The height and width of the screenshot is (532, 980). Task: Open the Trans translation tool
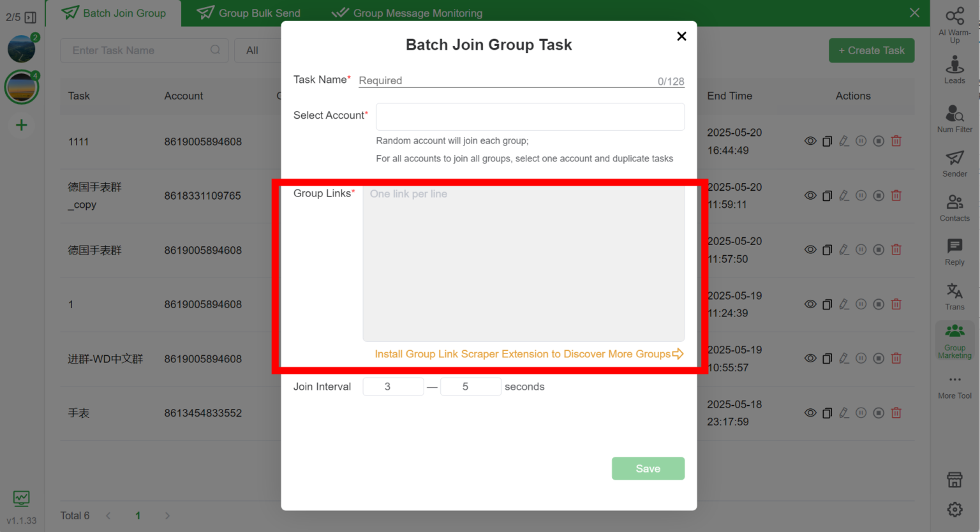954,297
